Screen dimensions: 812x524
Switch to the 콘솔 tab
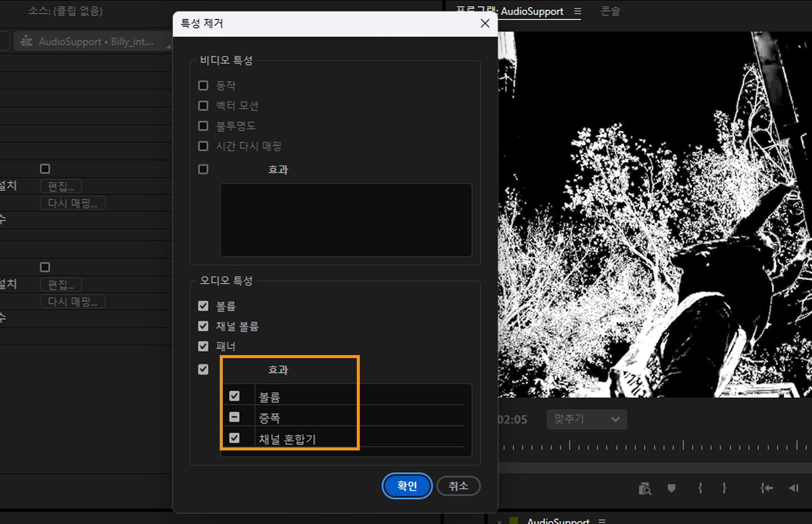point(611,11)
